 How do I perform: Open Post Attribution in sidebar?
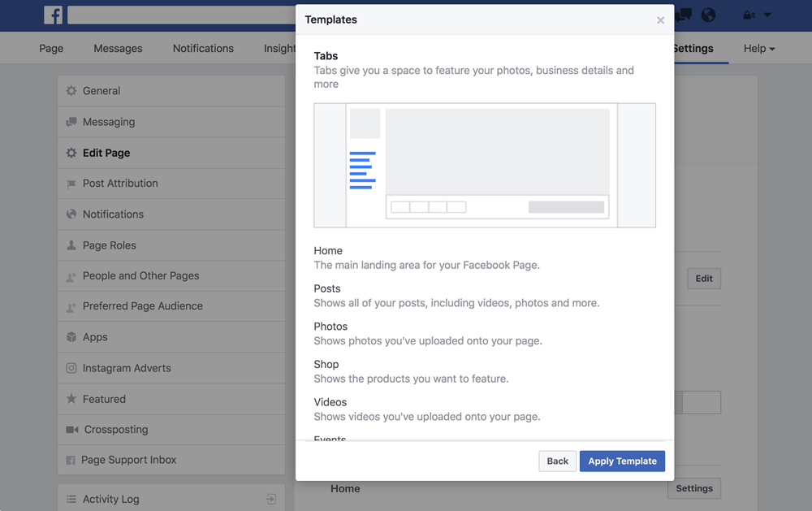(171, 184)
